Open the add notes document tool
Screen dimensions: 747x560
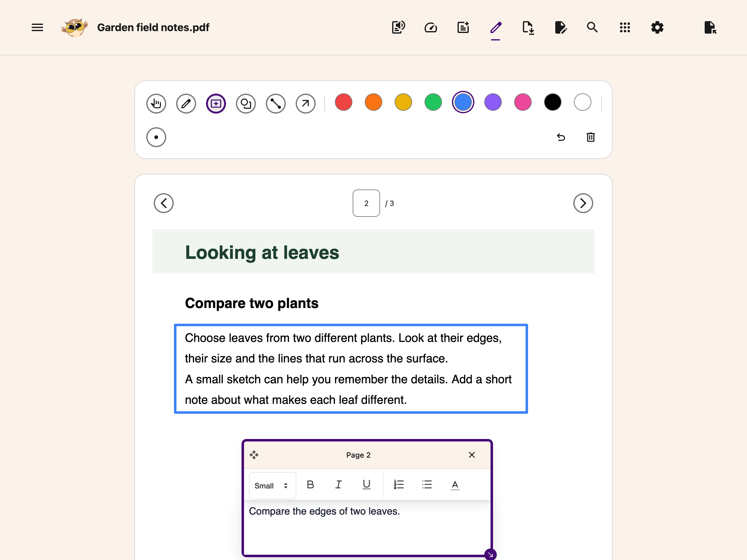[463, 27]
